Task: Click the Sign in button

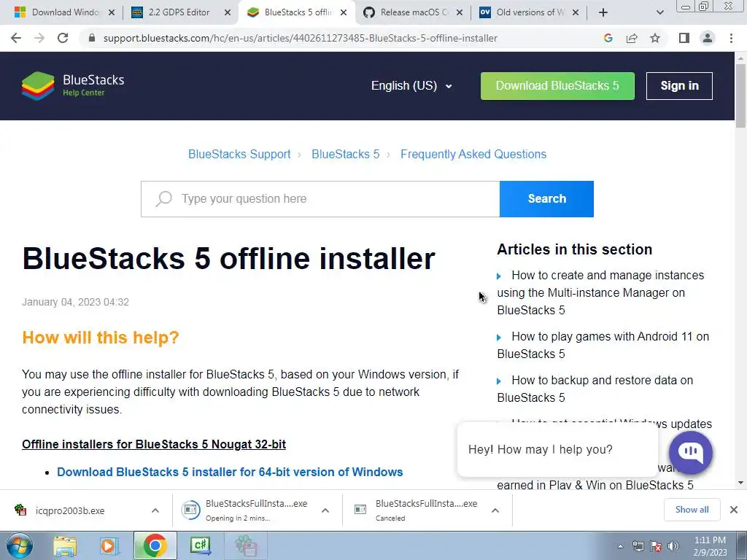Action: 679,86
